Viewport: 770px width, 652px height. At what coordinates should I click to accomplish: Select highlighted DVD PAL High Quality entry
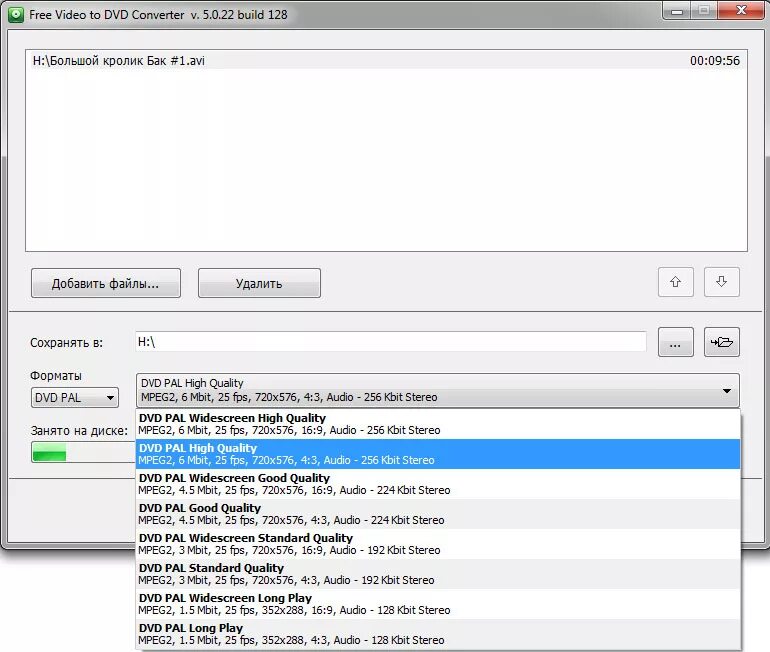pos(438,454)
